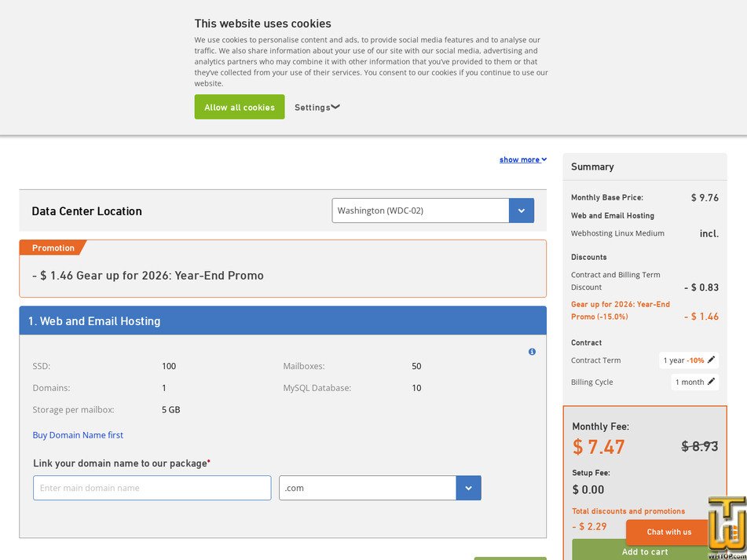
Task: Click the main domain name input field
Action: coord(151,488)
